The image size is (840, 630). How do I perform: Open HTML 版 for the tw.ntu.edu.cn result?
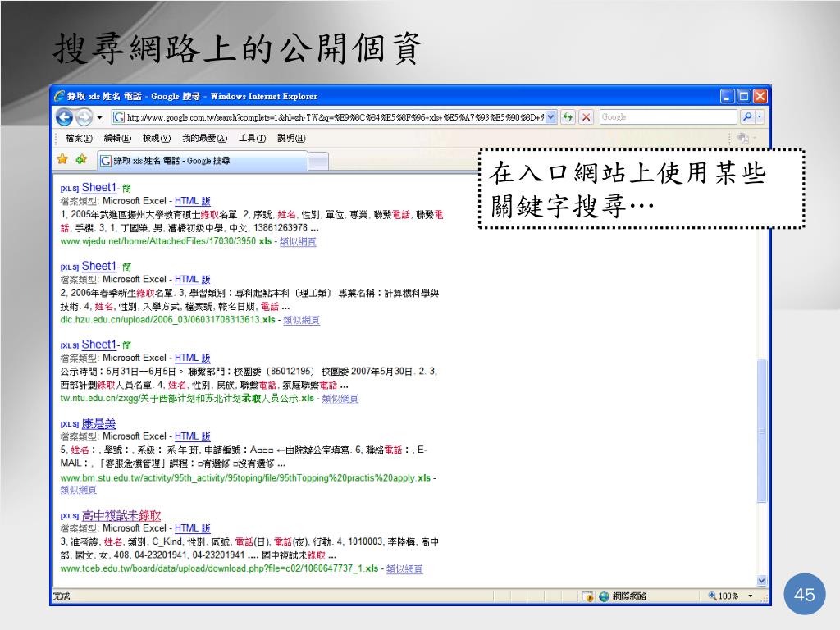coord(192,358)
